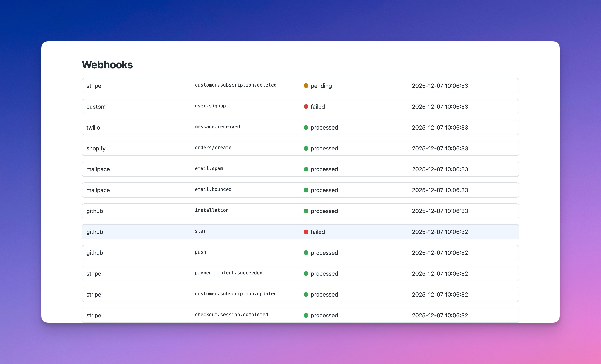Open customer.subscription.updated event row
Image resolution: width=601 pixels, height=364 pixels.
(236, 294)
